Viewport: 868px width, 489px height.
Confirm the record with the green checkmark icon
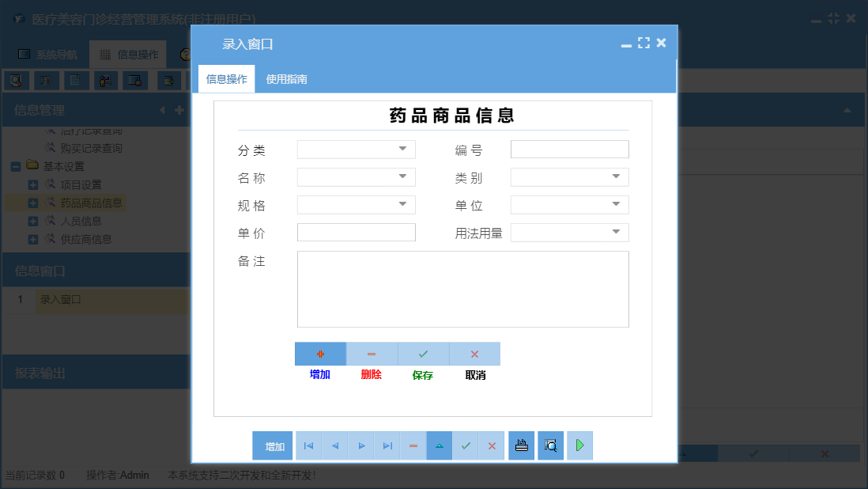(466, 445)
